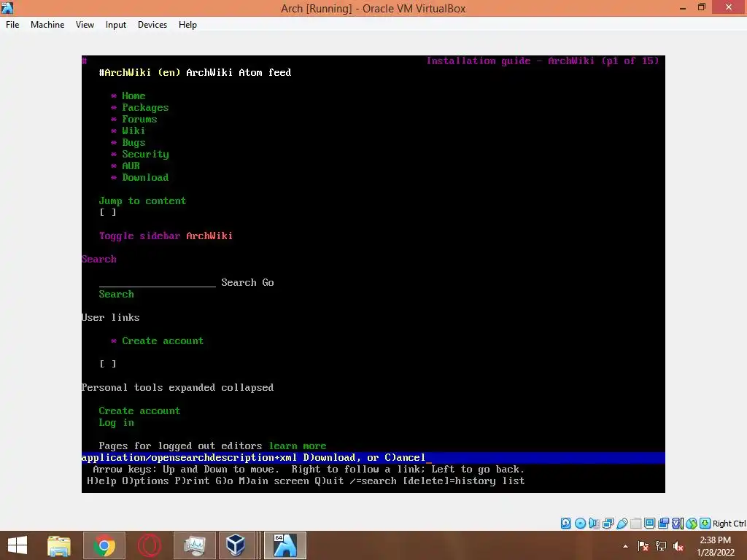The image size is (747, 560).
Task: Open the Windows Start button
Action: click(x=18, y=545)
